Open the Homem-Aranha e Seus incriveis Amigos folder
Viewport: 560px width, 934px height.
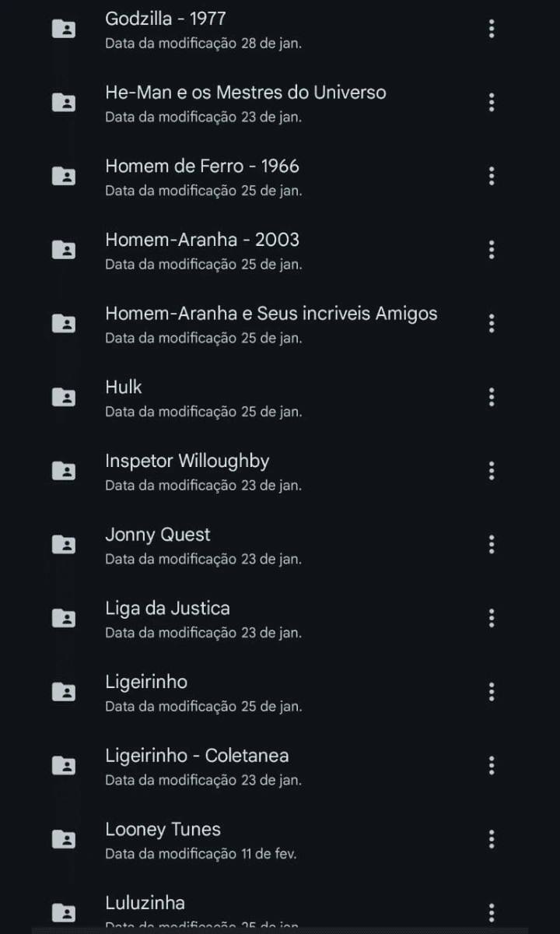click(271, 314)
